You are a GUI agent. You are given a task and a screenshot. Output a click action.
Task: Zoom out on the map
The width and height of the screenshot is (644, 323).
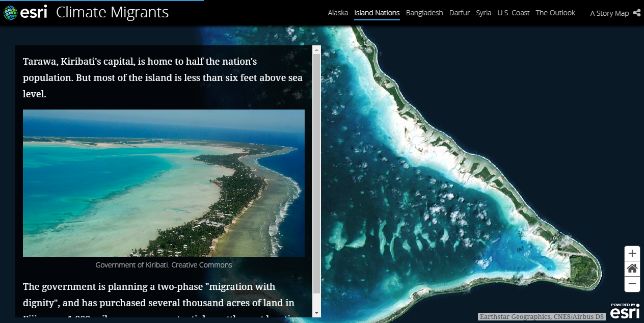tap(632, 284)
